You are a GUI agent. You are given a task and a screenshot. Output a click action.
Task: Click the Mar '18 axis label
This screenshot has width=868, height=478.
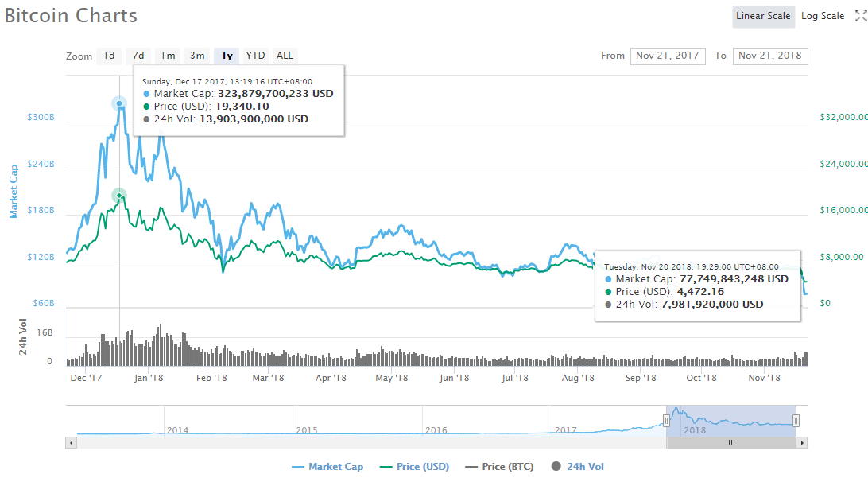click(x=268, y=379)
